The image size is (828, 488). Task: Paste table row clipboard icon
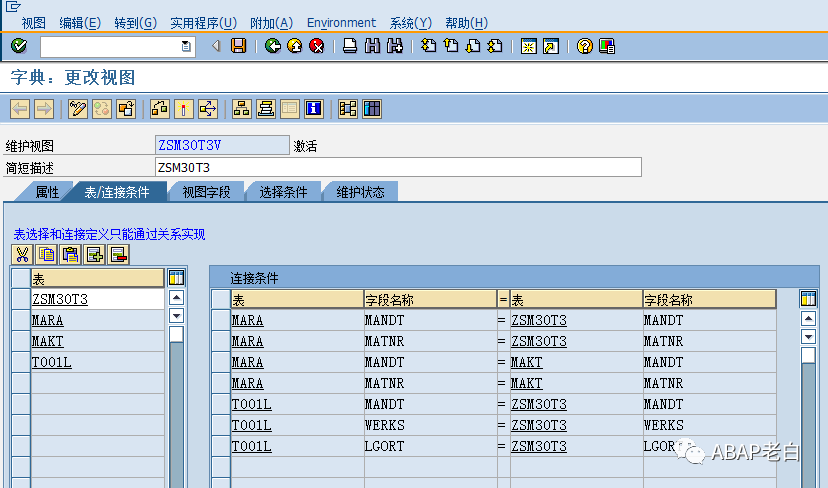pyautogui.click(x=71, y=255)
